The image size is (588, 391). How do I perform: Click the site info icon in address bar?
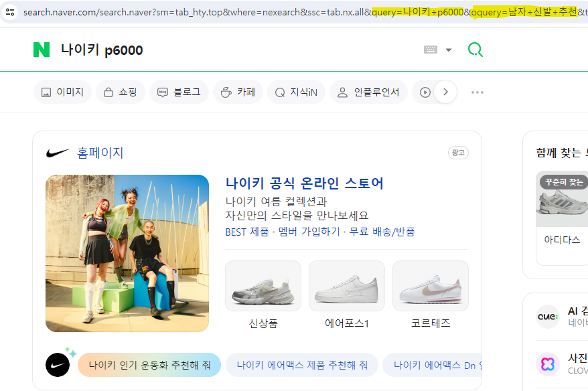click(10, 12)
